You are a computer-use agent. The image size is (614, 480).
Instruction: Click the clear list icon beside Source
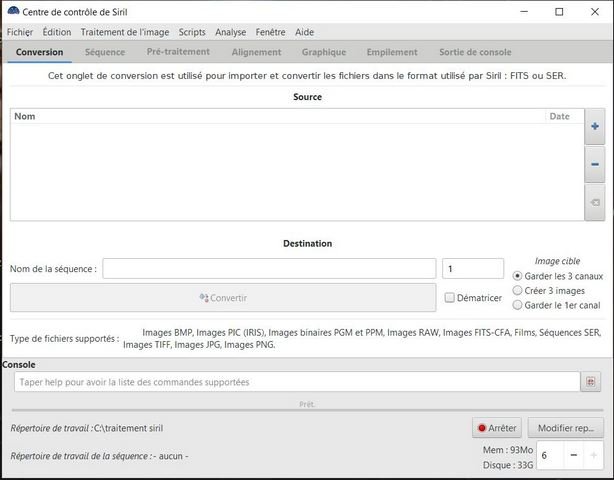pyautogui.click(x=595, y=202)
